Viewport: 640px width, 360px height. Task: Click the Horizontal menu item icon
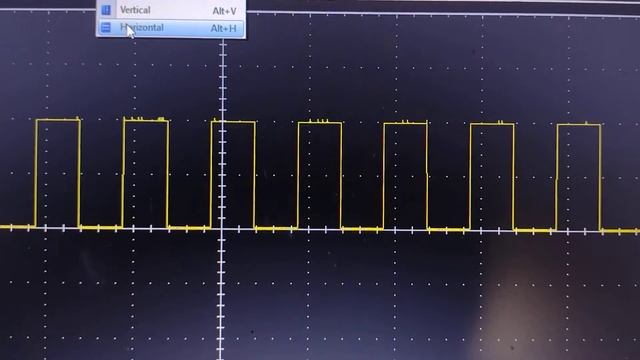pyautogui.click(x=106, y=27)
